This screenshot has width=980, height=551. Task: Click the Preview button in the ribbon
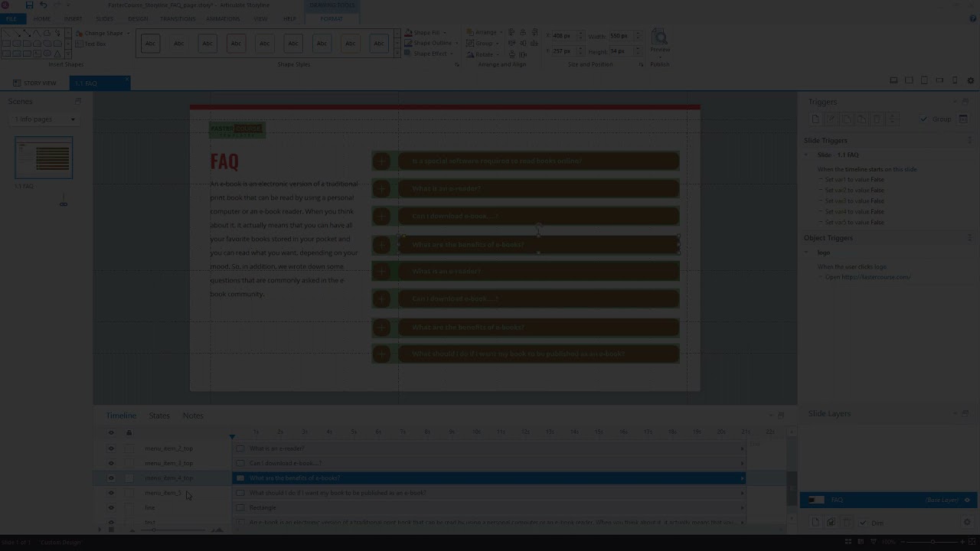coord(659,42)
